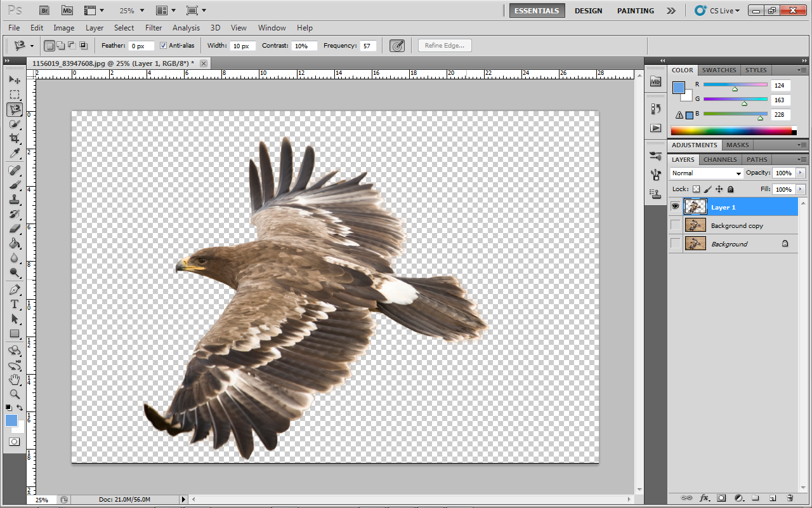The width and height of the screenshot is (812, 508).
Task: Select the Eraser tool
Action: (15, 229)
